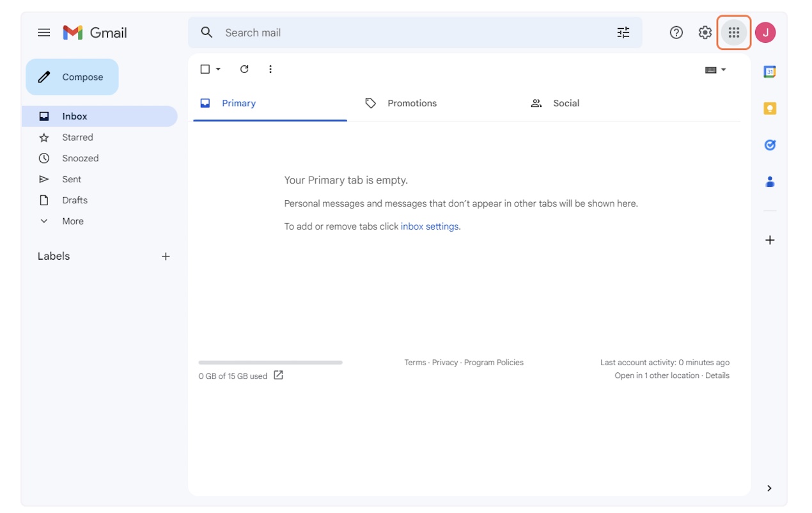The width and height of the screenshot is (812, 513).
Task: Follow the inbox settings link
Action: pyautogui.click(x=430, y=226)
